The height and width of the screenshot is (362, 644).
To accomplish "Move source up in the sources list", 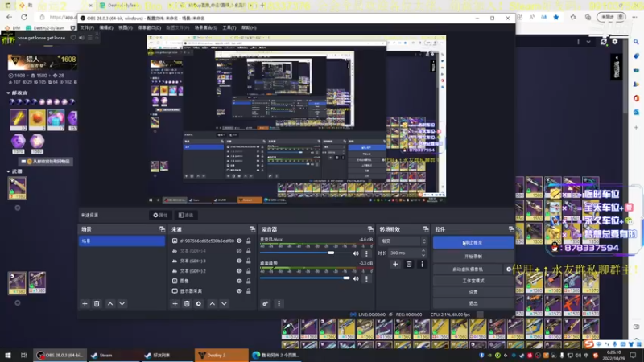I will click(212, 304).
